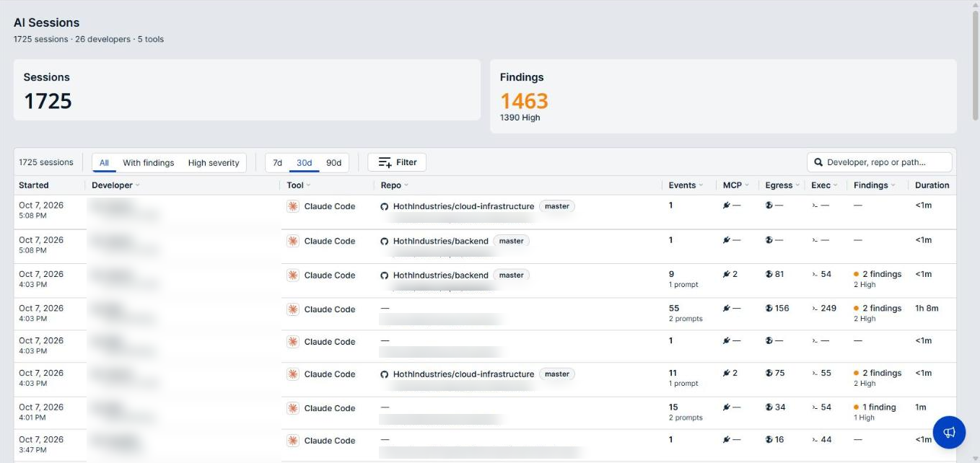The height and width of the screenshot is (463, 980).
Task: Click the Sessions summary card showing 1725
Action: pyautogui.click(x=247, y=89)
